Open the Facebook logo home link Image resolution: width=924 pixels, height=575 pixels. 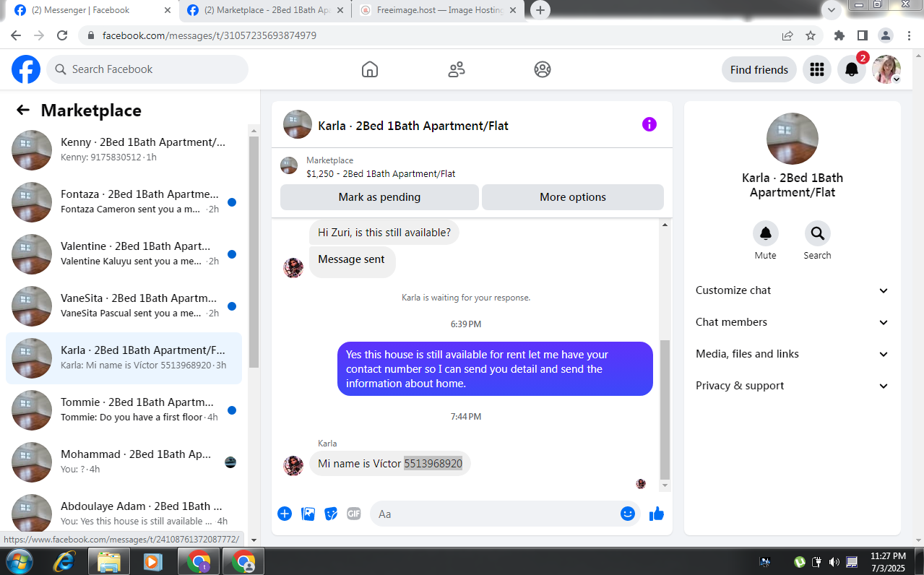pos(26,69)
